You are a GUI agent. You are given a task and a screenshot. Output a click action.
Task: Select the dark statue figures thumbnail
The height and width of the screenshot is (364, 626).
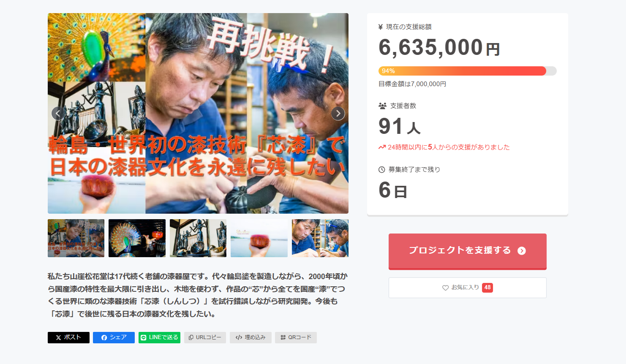(x=198, y=238)
